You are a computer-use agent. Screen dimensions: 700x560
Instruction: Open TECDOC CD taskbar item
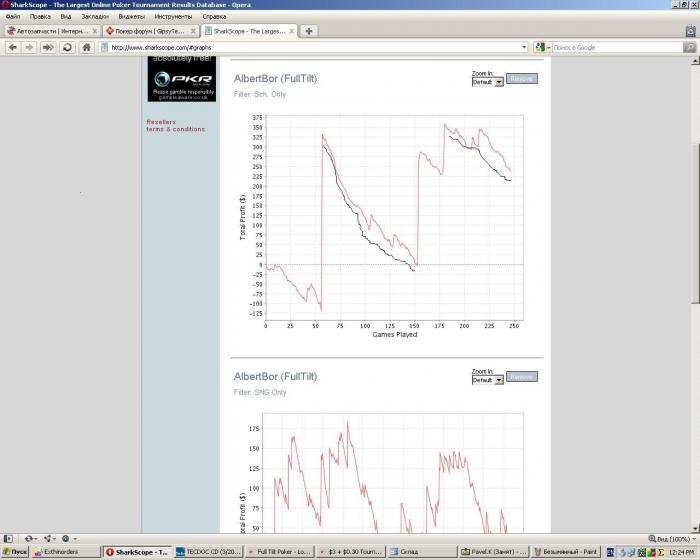click(208, 552)
